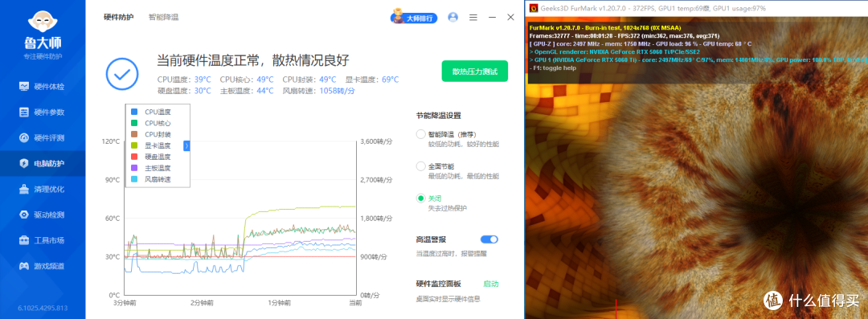868x319 pixels.
Task: Toggle CPU封装 brown legend swatch
Action: point(134,134)
